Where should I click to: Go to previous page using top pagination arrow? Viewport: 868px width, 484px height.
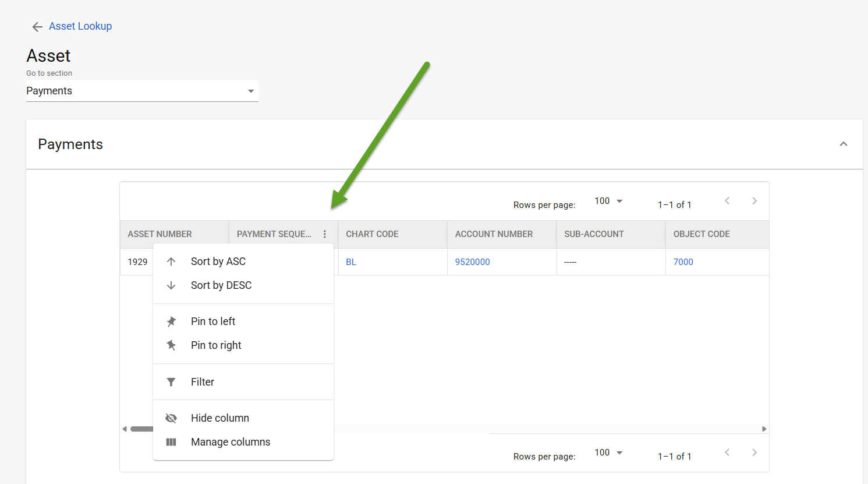point(727,201)
